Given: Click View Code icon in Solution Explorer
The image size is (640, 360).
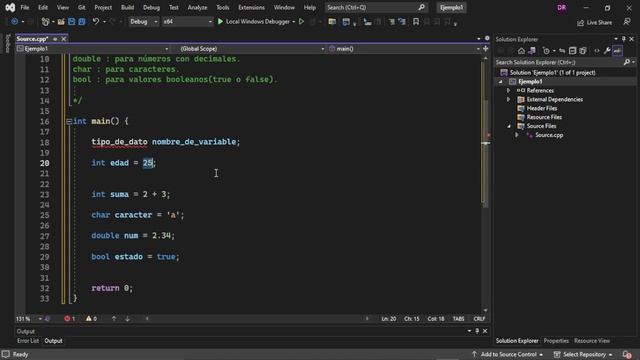Looking at the screenshot, I should (x=597, y=51).
